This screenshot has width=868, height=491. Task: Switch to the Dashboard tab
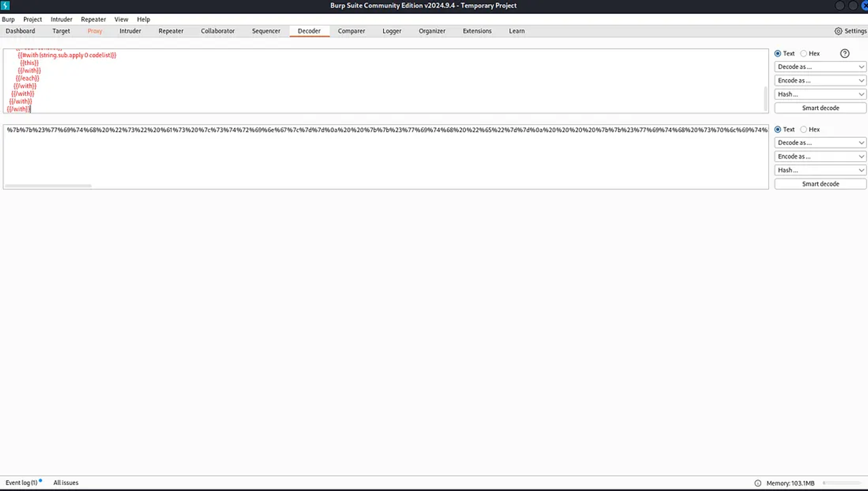click(20, 31)
